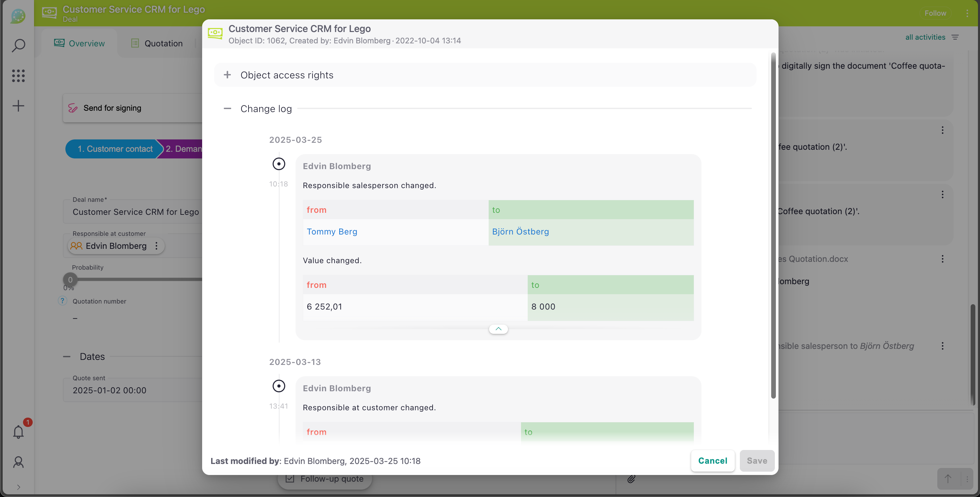The width and height of the screenshot is (980, 497).
Task: Click the Last modified by footer text
Action: (315, 461)
